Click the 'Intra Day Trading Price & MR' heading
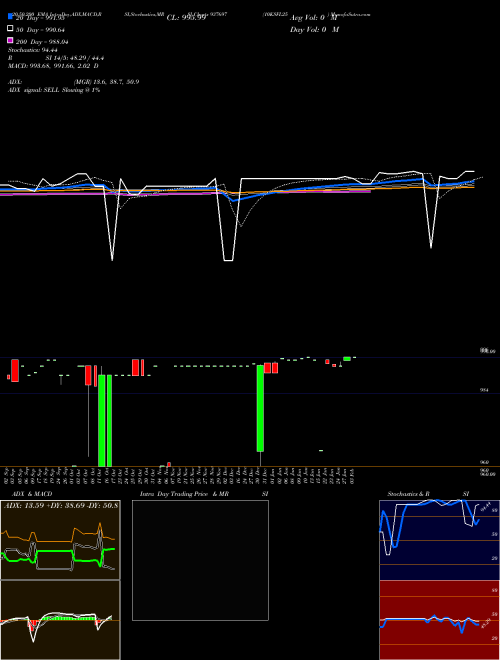 184,494
